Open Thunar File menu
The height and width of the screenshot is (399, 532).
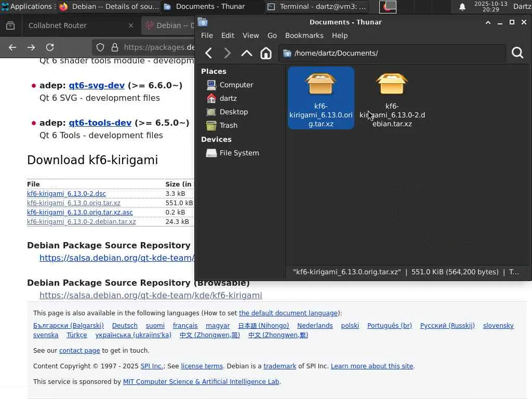(x=207, y=36)
